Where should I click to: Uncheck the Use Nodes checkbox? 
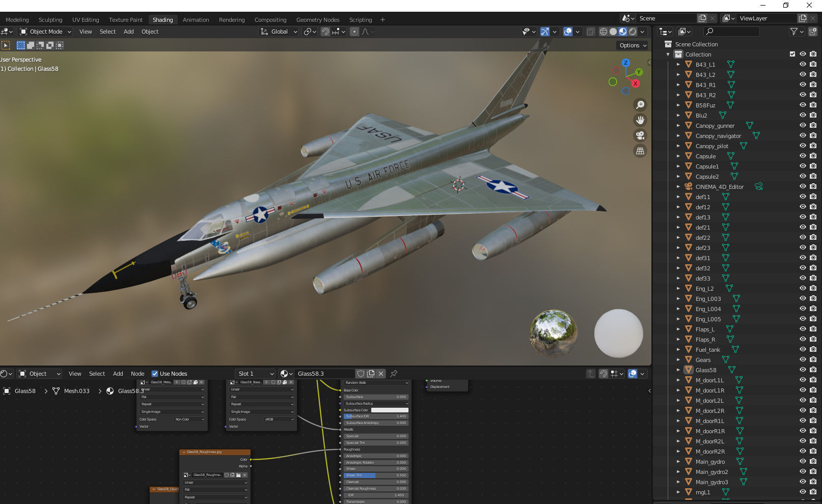point(155,374)
